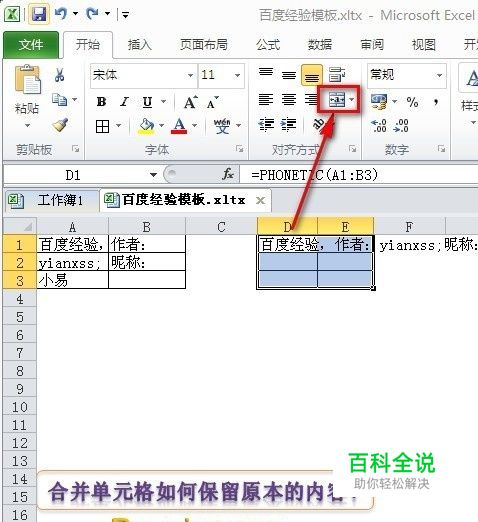478x522 pixels.
Task: Activate the Format Painter brush
Action: pyautogui.click(x=60, y=125)
